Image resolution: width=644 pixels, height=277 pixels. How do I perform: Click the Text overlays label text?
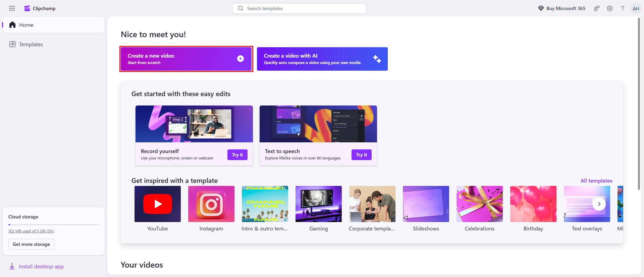(587, 229)
